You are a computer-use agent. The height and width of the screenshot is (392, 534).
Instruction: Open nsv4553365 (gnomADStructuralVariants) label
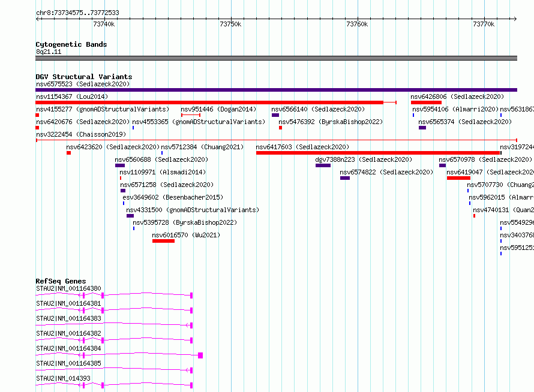coord(199,122)
